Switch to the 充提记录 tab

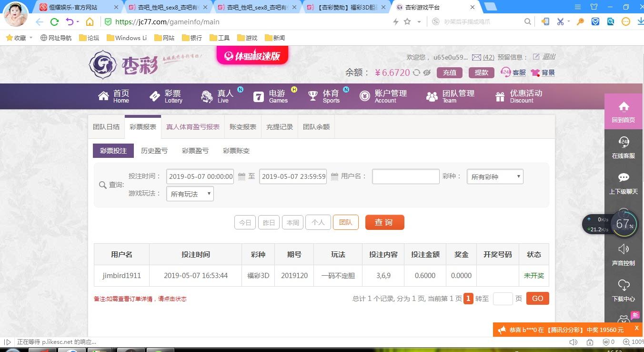tap(280, 126)
